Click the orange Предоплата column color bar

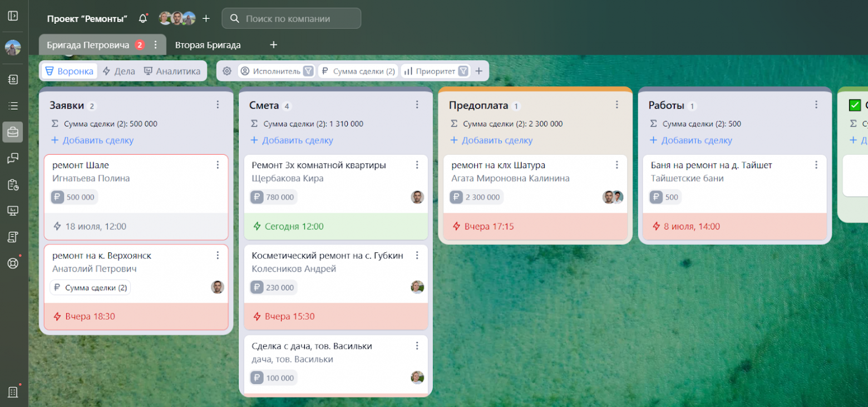(535, 89)
